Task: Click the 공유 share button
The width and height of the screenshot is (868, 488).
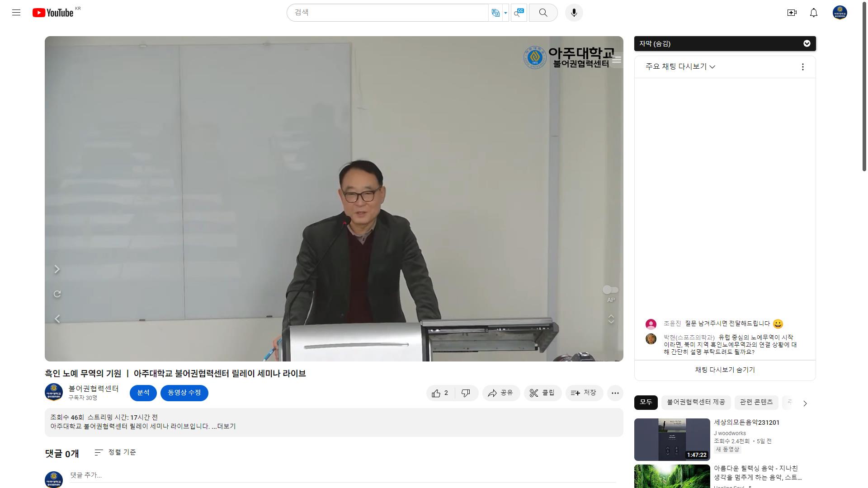Action: (500, 393)
